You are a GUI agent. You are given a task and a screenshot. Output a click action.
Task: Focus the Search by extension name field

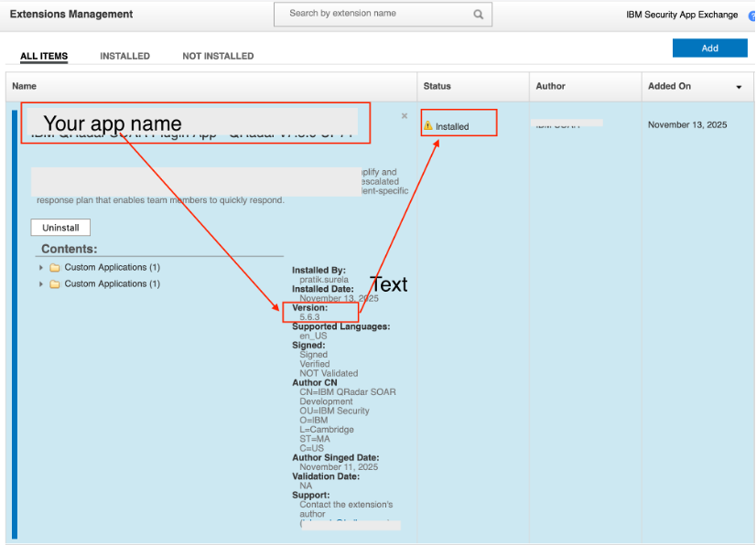point(383,14)
